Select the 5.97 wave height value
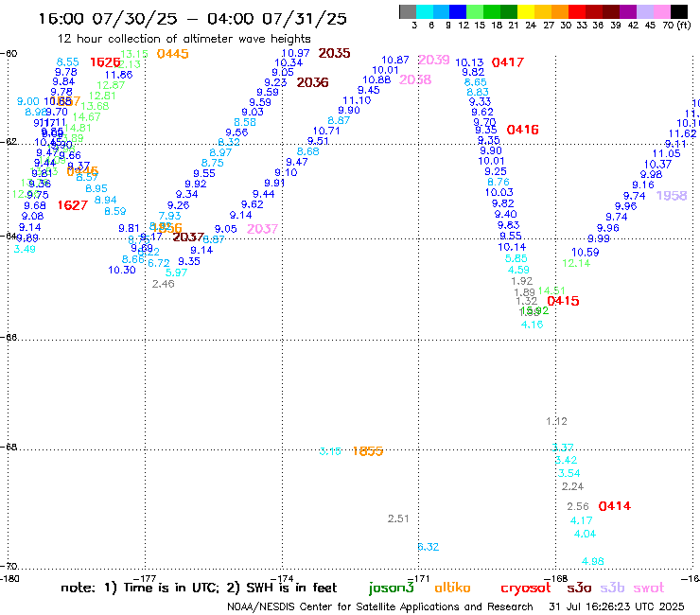The height and width of the screenshot is (615, 700). click(176, 272)
